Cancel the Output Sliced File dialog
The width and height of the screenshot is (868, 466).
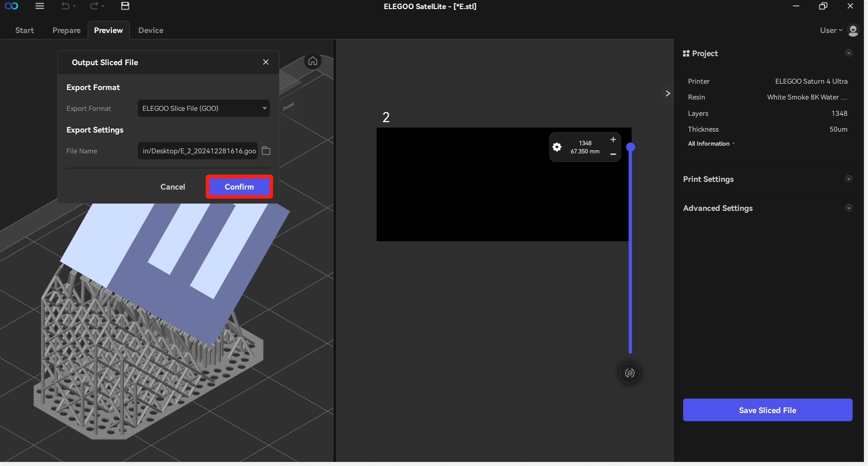pos(173,187)
